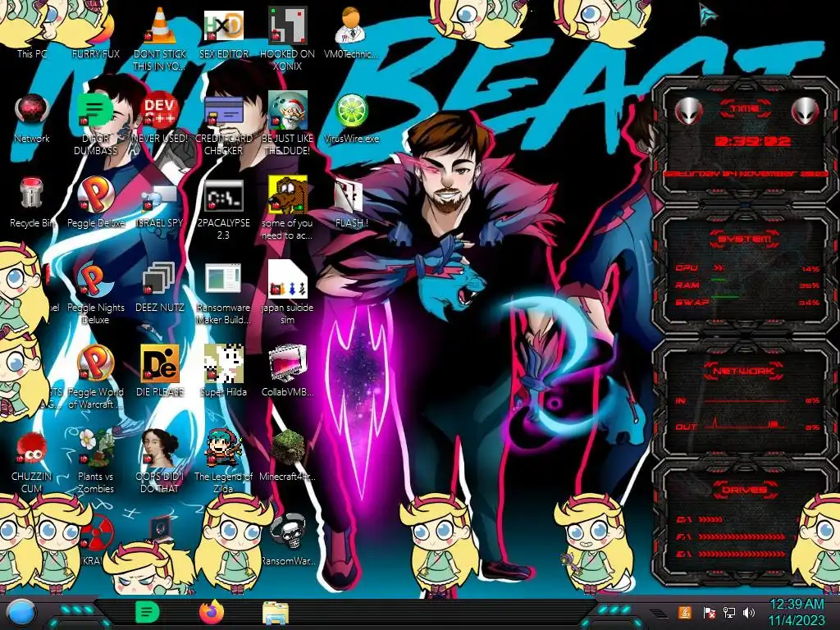Show hidden tray icons beside Java icon
Viewport: 840px width, 630px height.
click(x=658, y=613)
